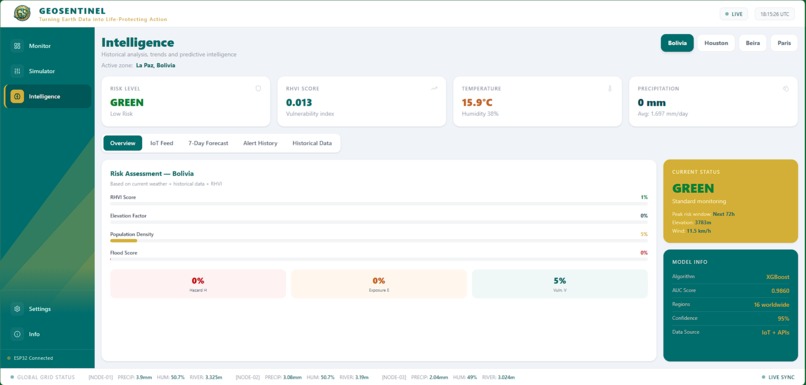
Task: Click the 0.013 RHVI score value
Action: coord(299,102)
